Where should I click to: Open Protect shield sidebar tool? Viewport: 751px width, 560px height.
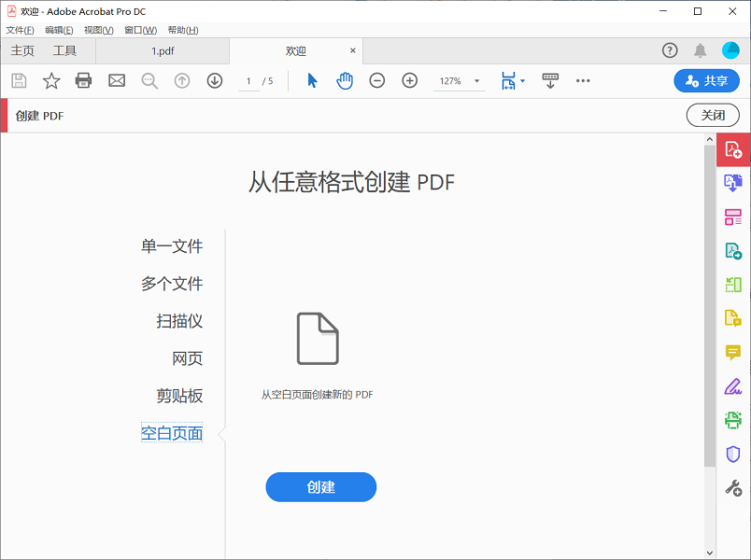(733, 454)
